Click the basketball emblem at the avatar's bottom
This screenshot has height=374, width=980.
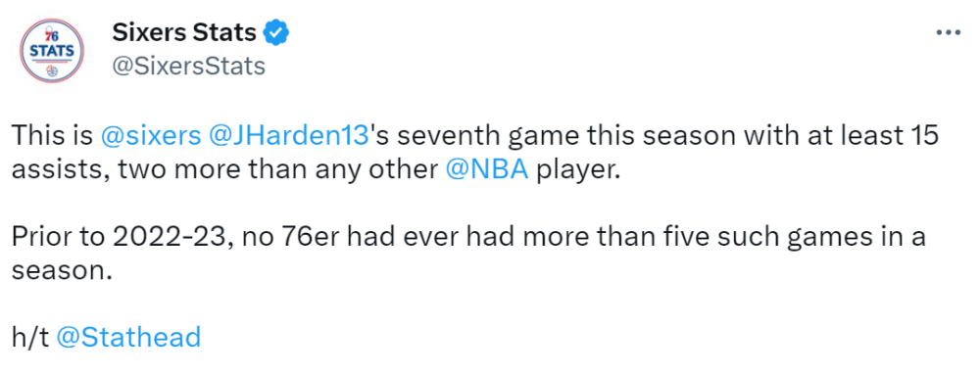[52, 70]
